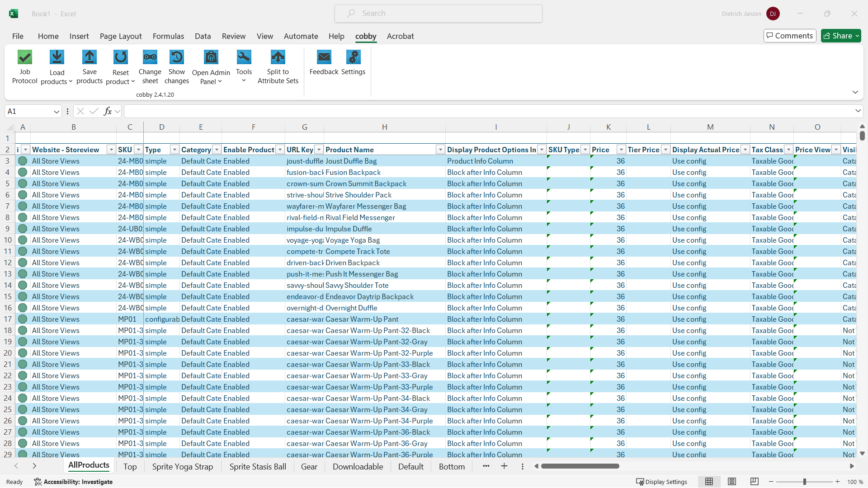Open the Product Name column filter
This screenshot has height=488, width=868.
tap(440, 150)
